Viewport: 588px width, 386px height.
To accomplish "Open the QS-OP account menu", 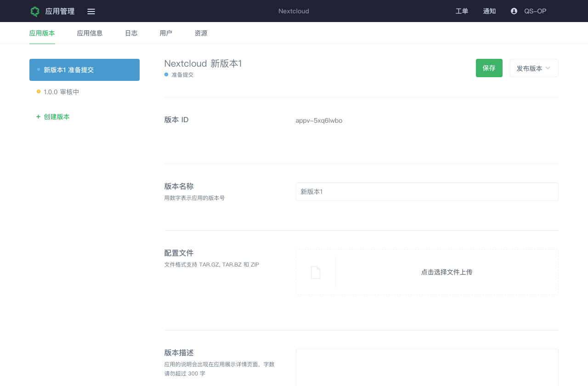I will click(x=535, y=11).
